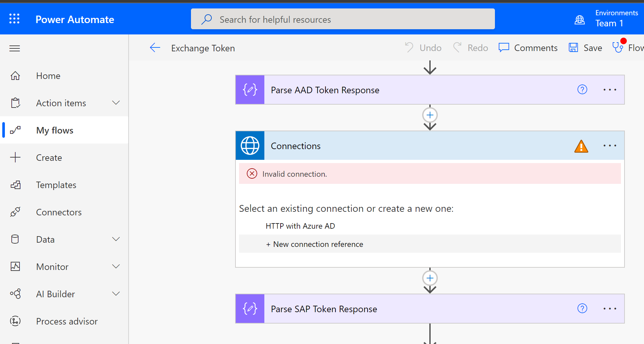The height and width of the screenshot is (344, 644).
Task: Open My flows in the sidebar
Action: point(64,130)
